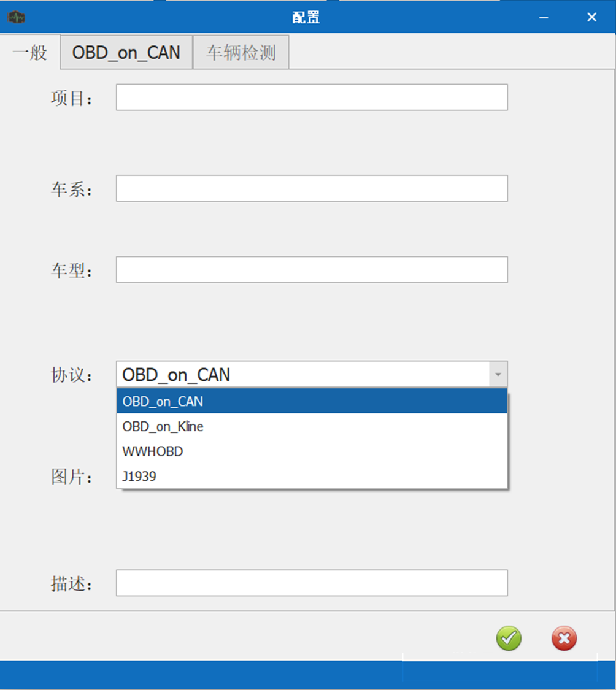Click the 协议 combo box text area

click(x=303, y=375)
